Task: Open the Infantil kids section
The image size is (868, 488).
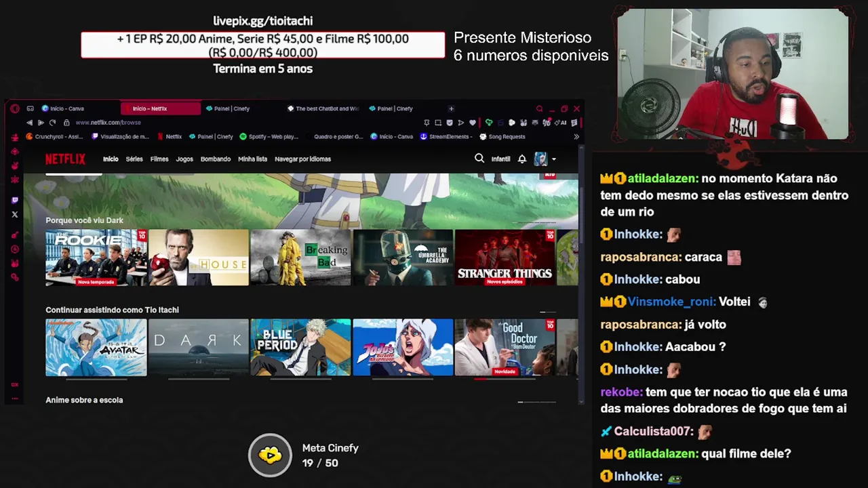Action: coord(500,159)
